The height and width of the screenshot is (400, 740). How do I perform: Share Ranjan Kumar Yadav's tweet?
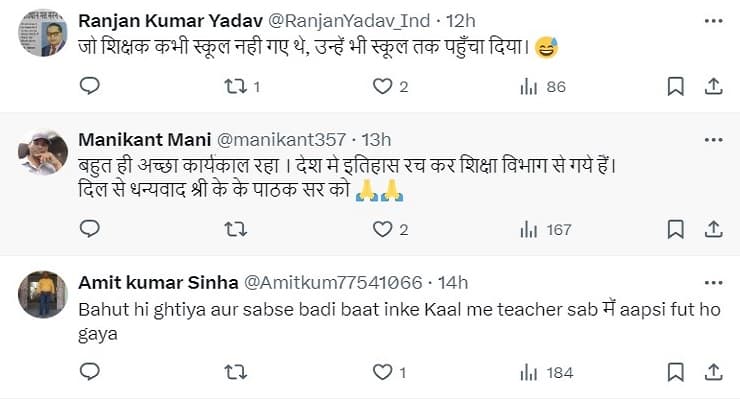(x=712, y=87)
